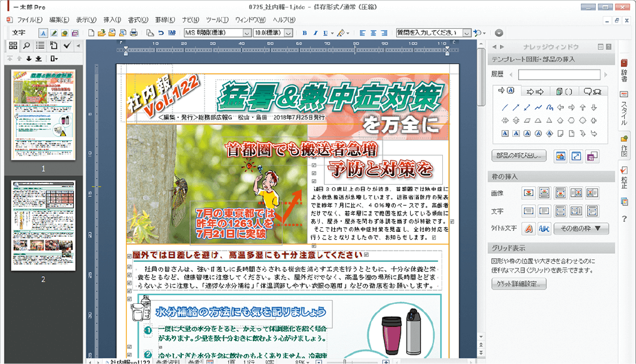Open the 罫線 menu
This screenshot has width=636, height=364.
(x=165, y=20)
